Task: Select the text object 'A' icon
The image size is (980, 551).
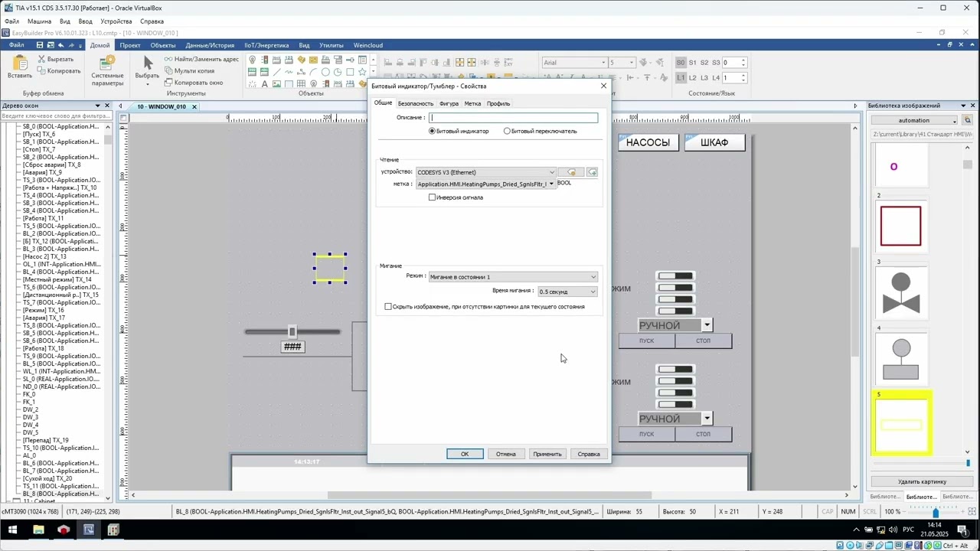Action: [265, 84]
